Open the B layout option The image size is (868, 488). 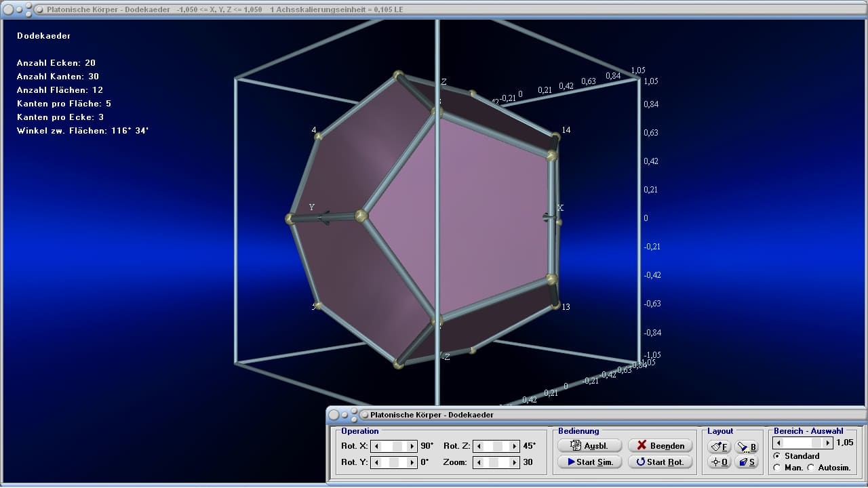click(747, 447)
